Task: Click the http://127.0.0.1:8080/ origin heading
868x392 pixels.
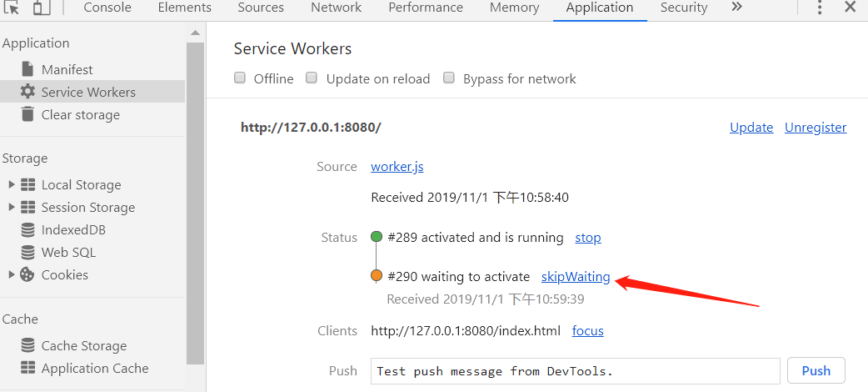Action: pyautogui.click(x=311, y=128)
